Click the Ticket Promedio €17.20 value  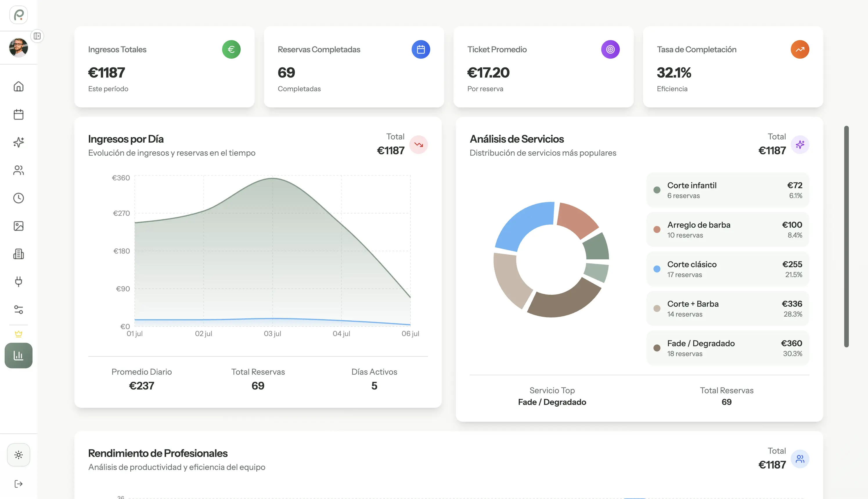point(488,73)
